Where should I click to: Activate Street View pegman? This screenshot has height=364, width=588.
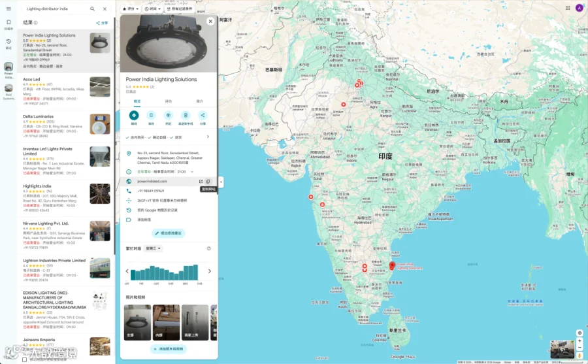point(580,356)
